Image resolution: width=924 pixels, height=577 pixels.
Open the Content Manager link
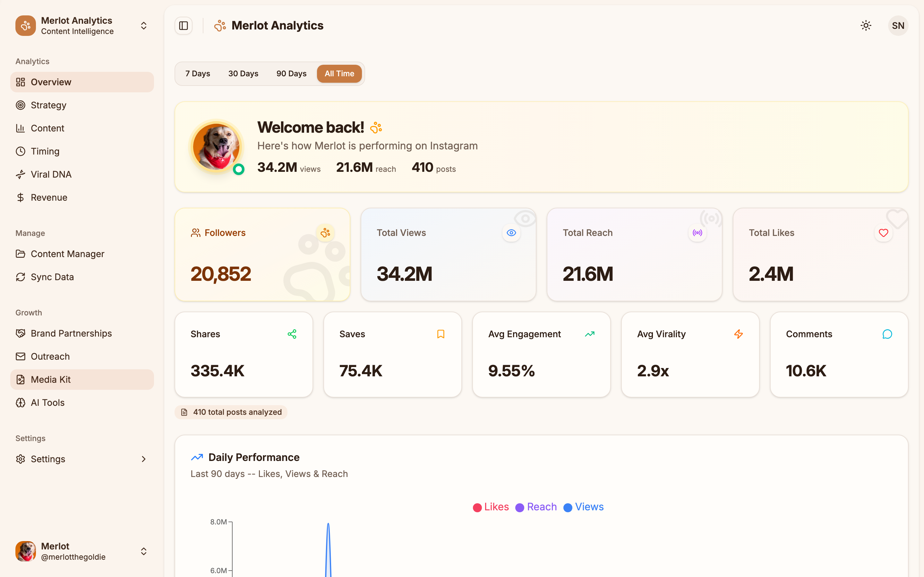pos(68,254)
